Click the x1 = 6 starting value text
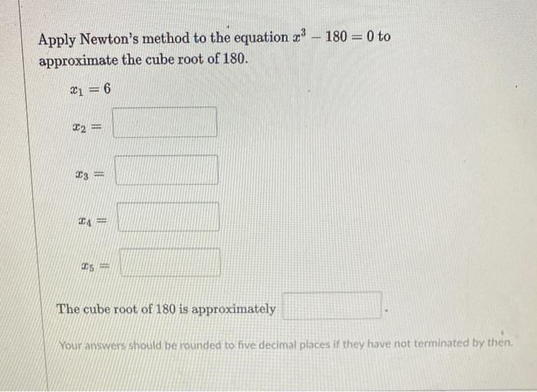This screenshot has height=392, width=537. pos(91,89)
